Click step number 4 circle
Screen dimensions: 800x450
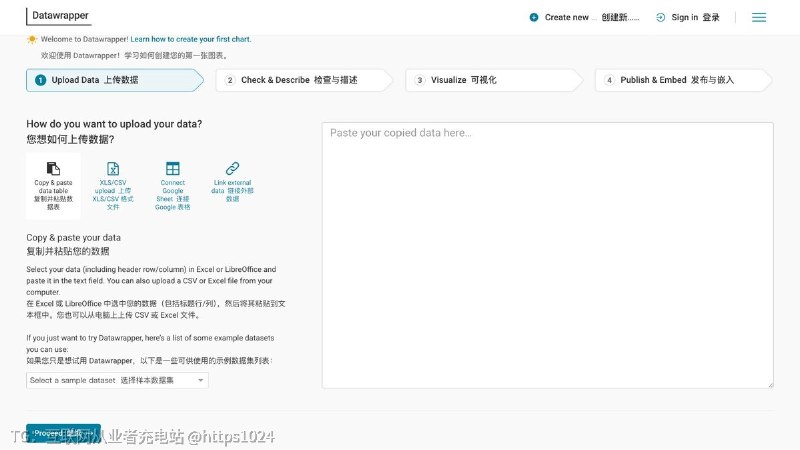(x=609, y=80)
